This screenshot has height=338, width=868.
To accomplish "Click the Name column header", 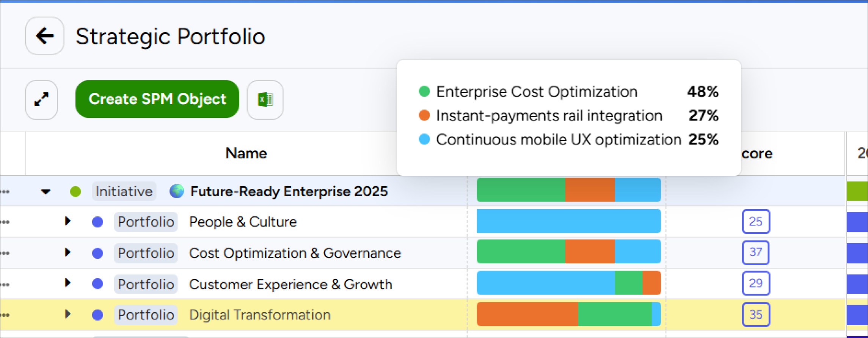I will (x=246, y=153).
